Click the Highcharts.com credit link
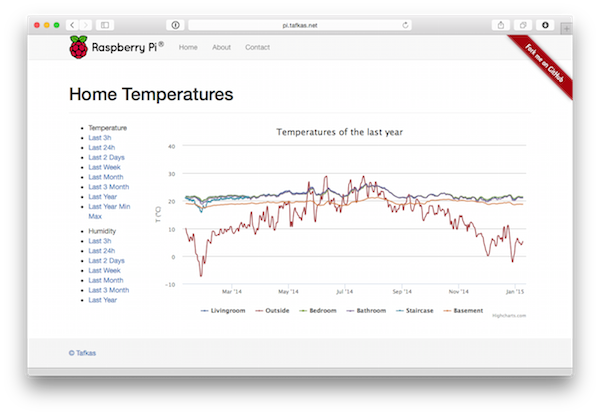The image size is (600, 415). tap(509, 316)
